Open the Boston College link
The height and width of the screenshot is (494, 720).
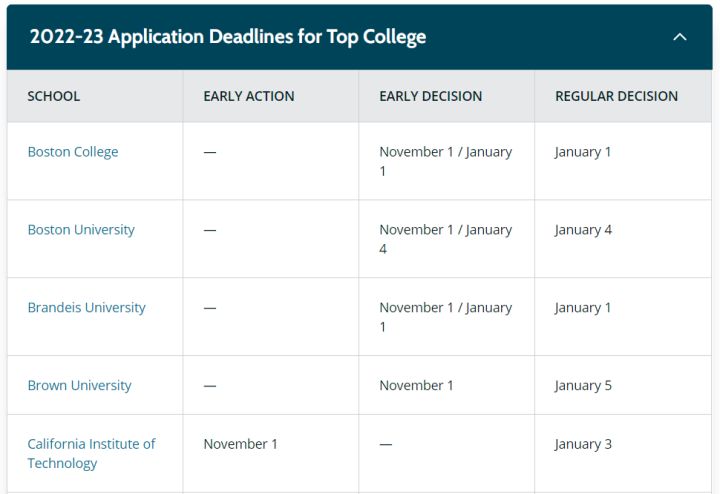[73, 152]
